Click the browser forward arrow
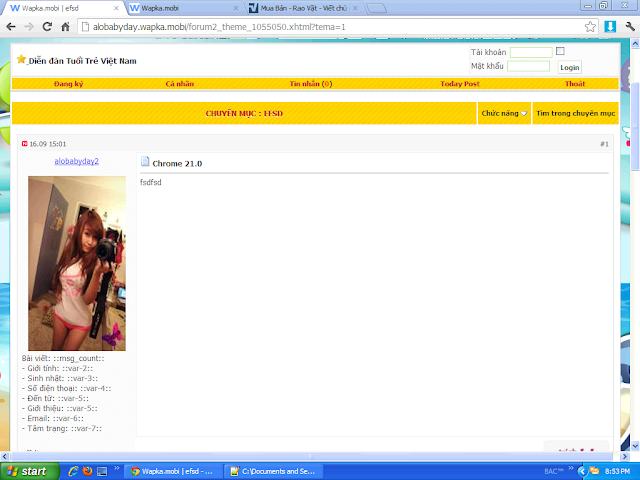The image size is (640, 480). click(30, 27)
